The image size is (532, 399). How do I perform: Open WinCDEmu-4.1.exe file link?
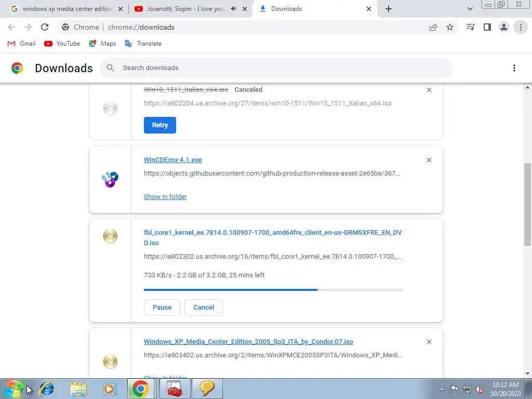click(x=172, y=160)
